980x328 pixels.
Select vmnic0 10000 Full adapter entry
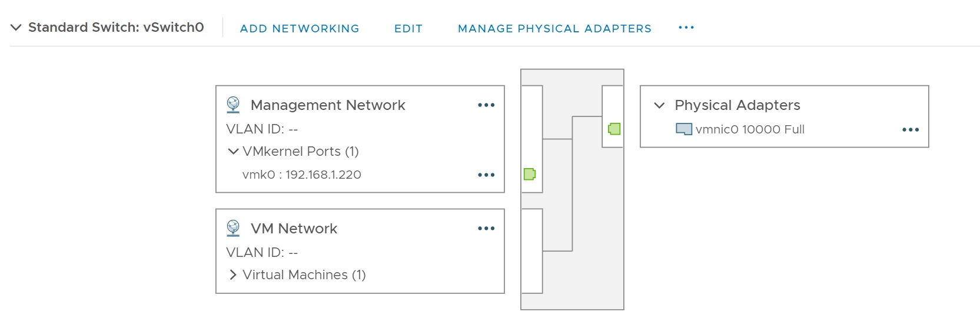[x=749, y=129]
